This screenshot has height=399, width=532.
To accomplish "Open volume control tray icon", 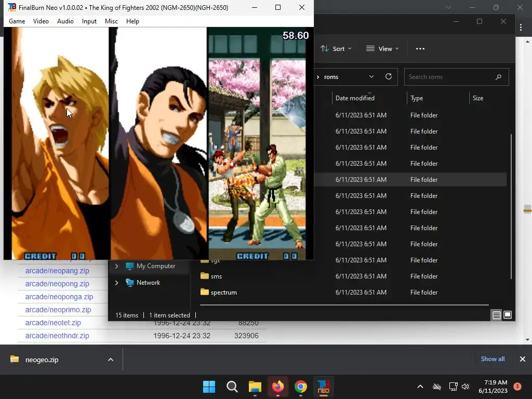I will coord(465,387).
